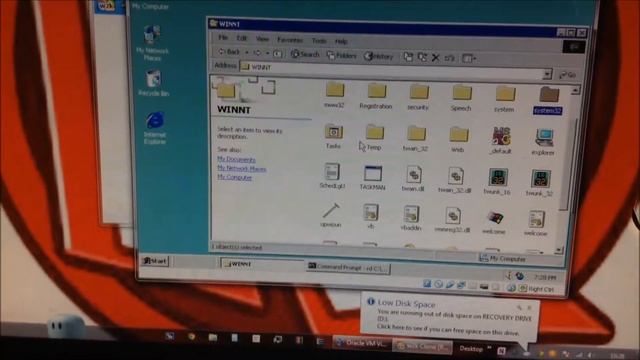Open the Views toolbar dropdown
The width and height of the screenshot is (640, 360).
point(469,59)
